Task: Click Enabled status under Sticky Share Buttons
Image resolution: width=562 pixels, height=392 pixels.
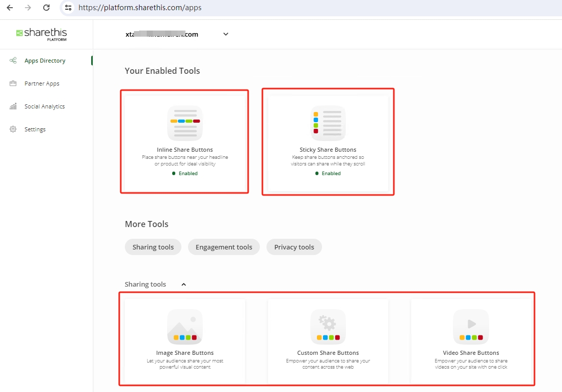Action: 328,173
